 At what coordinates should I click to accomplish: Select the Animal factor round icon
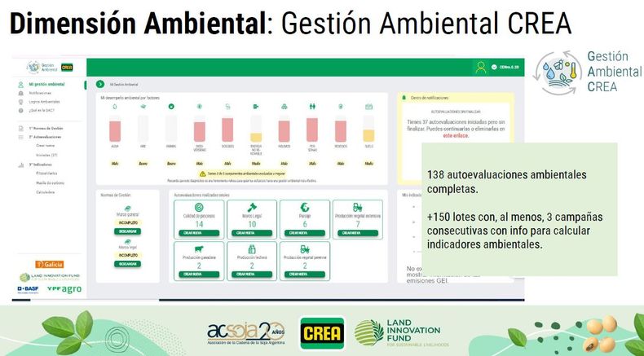click(x=171, y=107)
